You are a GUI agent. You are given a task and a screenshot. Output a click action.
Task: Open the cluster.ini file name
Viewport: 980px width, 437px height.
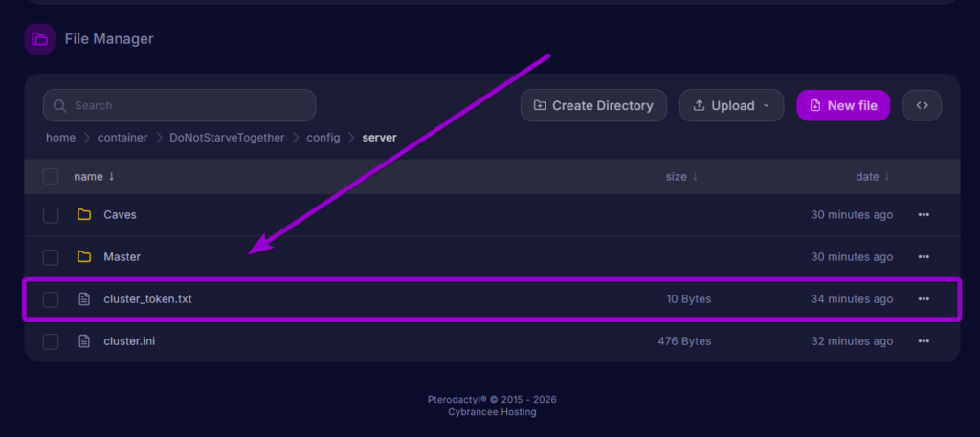(x=129, y=341)
